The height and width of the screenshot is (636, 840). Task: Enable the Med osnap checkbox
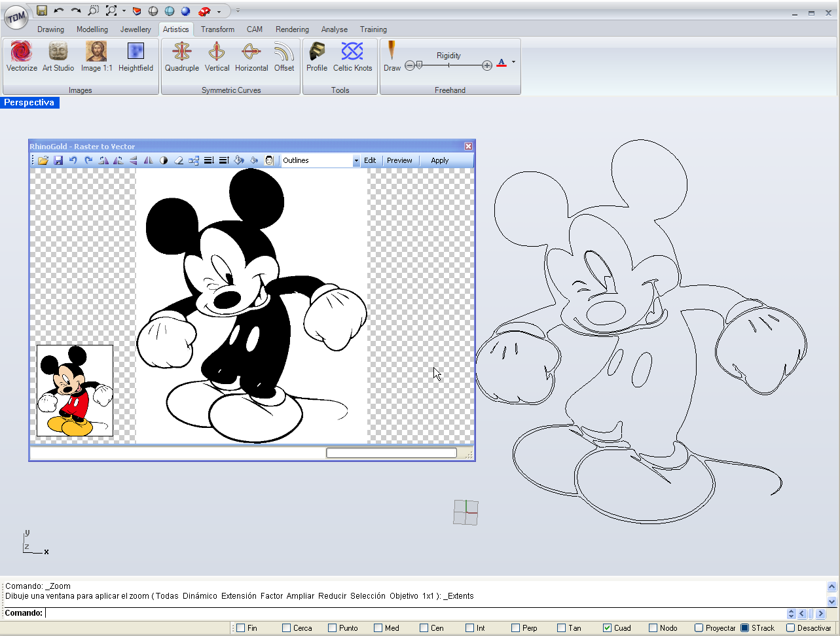click(378, 628)
